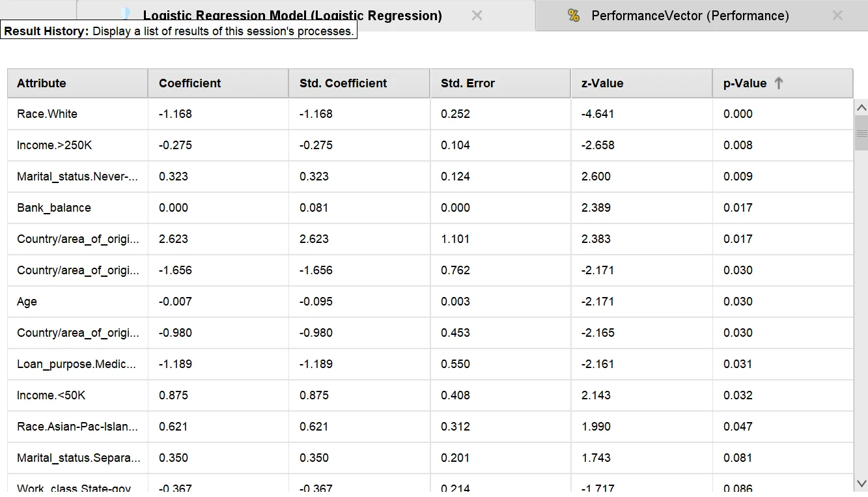Click the p-Value 0.009 cell
Image resolution: width=868 pixels, height=497 pixels.
pos(783,177)
